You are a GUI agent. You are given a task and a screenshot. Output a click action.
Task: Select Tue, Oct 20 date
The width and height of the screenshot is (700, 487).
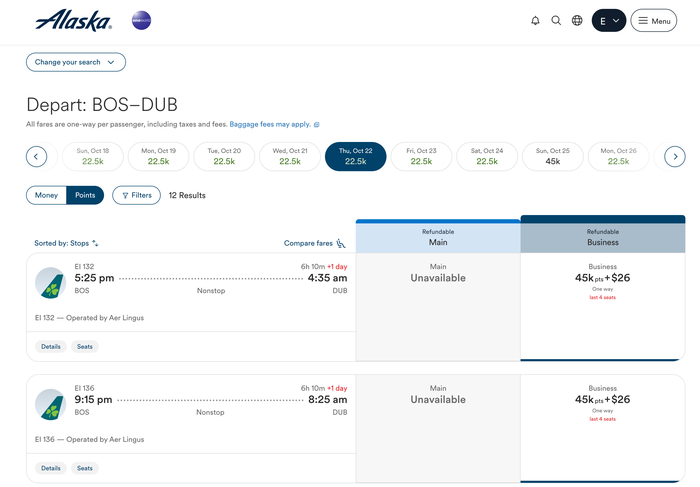click(224, 157)
